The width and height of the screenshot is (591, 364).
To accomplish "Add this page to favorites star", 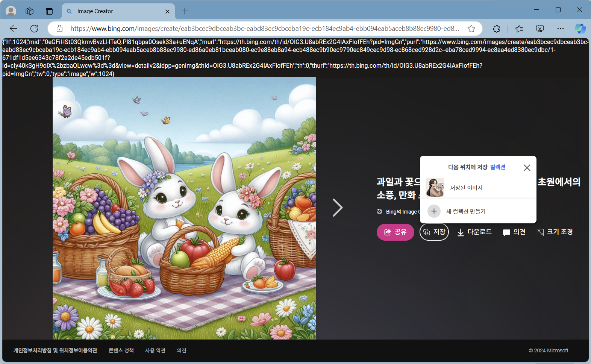I will [x=471, y=29].
